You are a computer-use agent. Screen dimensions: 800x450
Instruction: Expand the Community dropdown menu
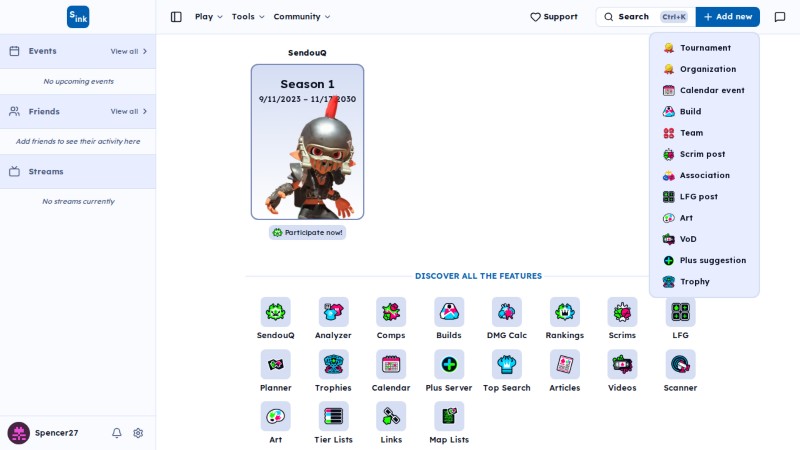coord(302,17)
